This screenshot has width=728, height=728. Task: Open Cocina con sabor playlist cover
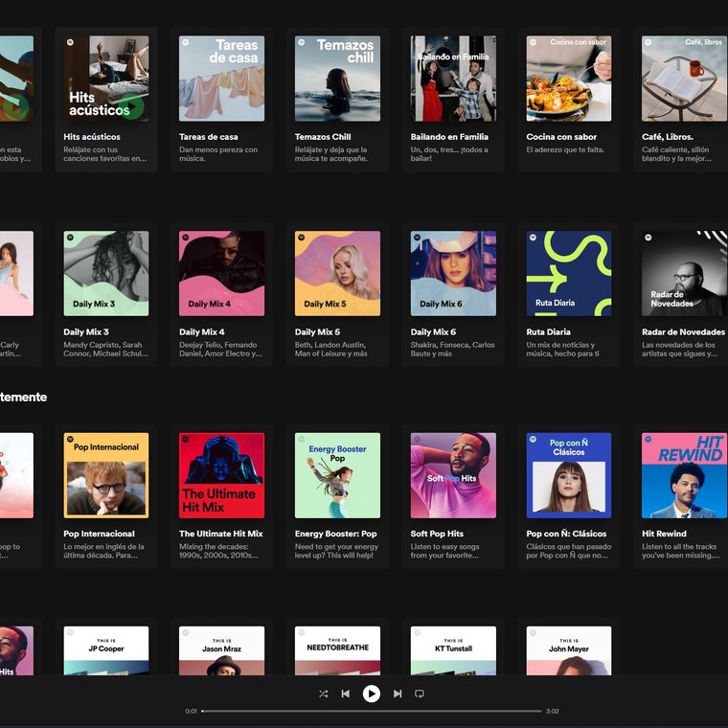coord(568,79)
